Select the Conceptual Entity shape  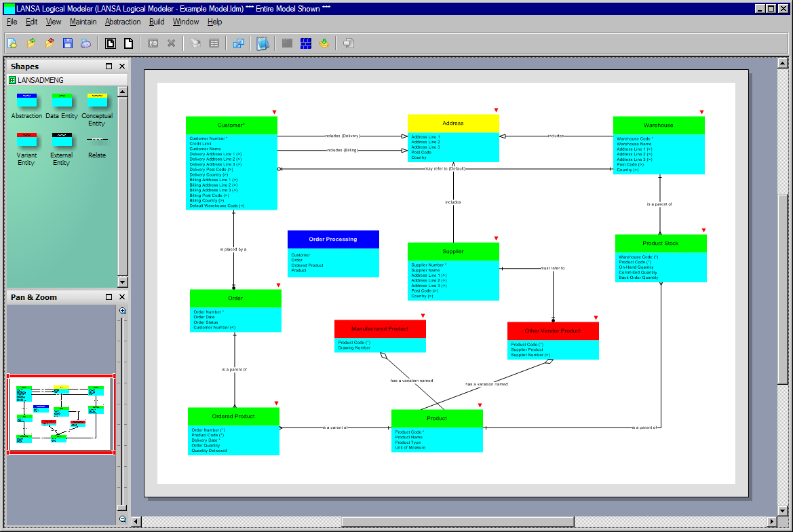click(97, 110)
